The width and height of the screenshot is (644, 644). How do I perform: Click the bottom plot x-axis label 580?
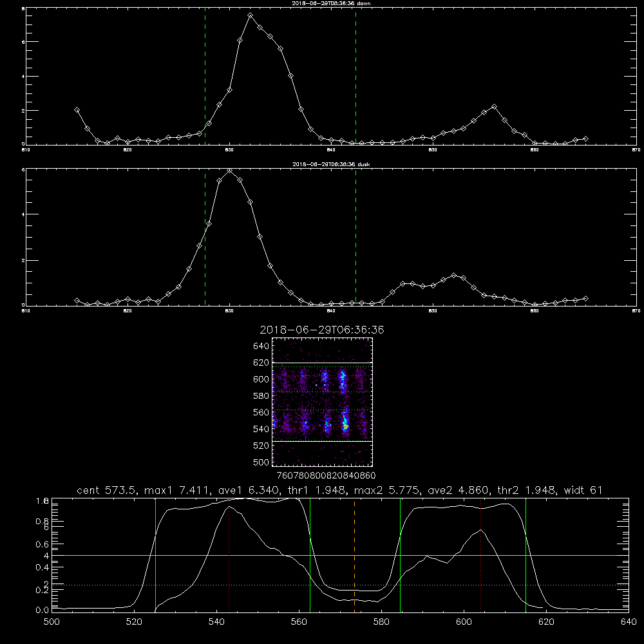(x=381, y=622)
